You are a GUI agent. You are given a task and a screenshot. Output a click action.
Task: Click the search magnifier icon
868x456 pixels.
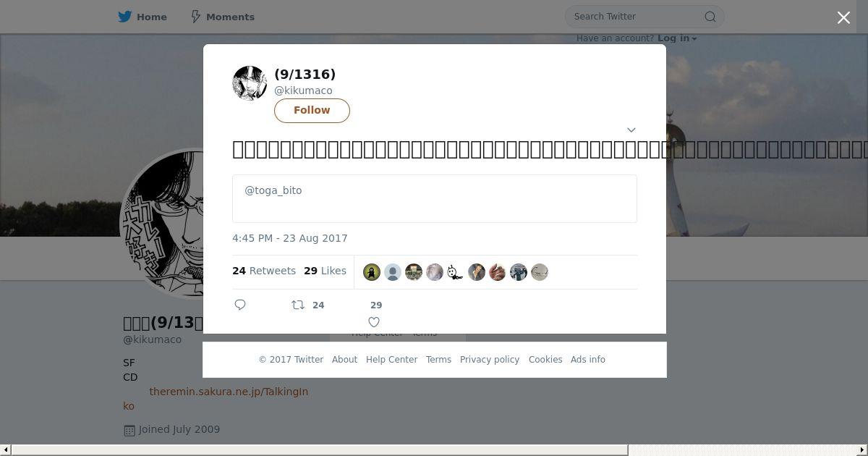click(x=710, y=17)
